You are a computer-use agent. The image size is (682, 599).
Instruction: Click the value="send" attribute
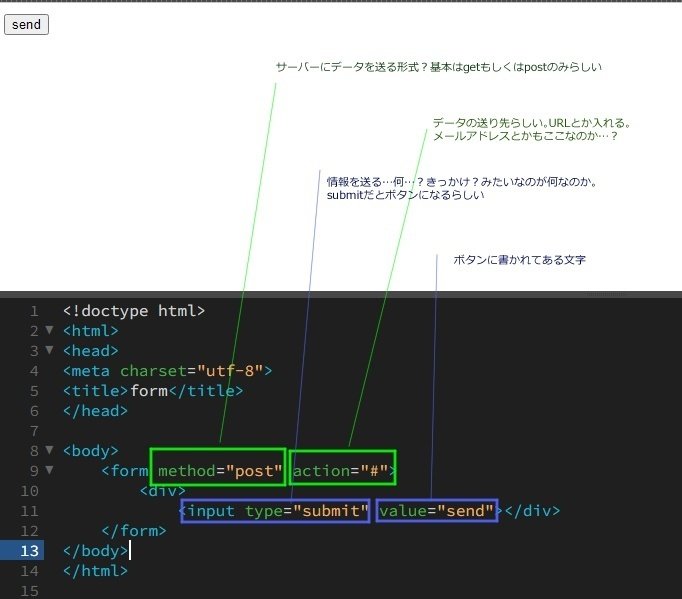click(437, 511)
